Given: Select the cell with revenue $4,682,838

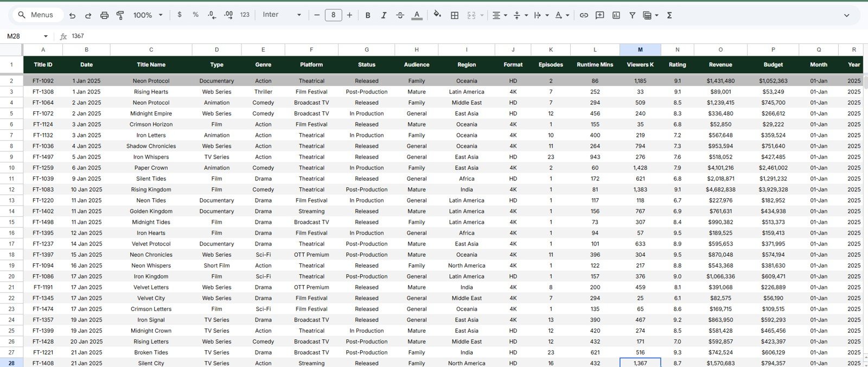Looking at the screenshot, I should coord(720,189).
